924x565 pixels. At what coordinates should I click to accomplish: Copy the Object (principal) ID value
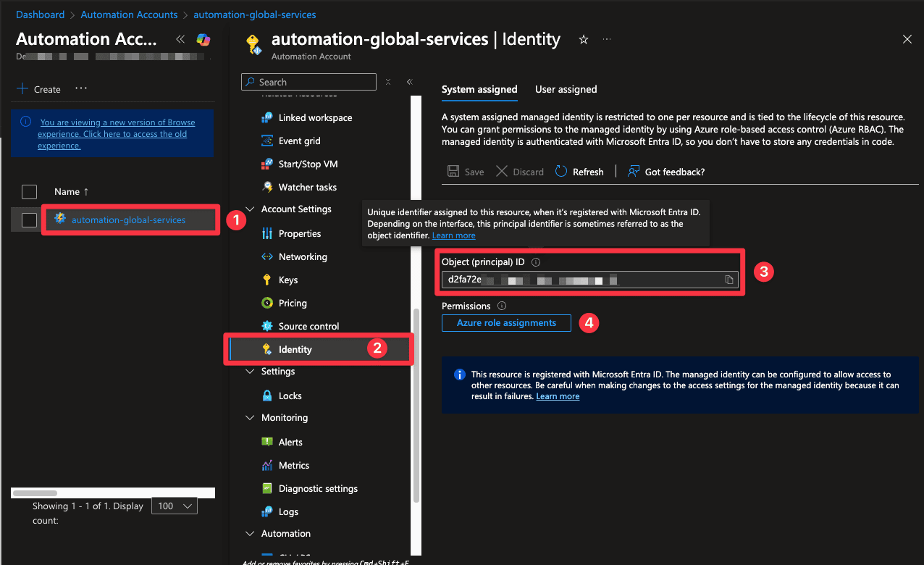pos(729,280)
